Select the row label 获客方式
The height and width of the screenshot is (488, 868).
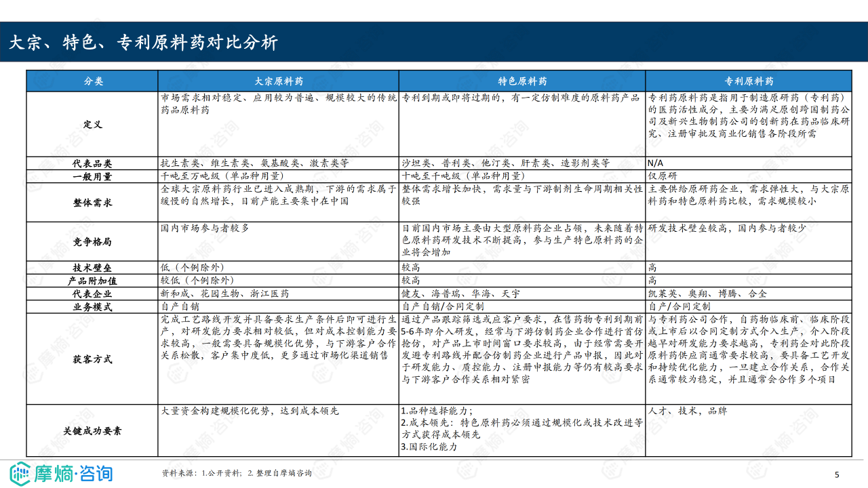click(93, 359)
